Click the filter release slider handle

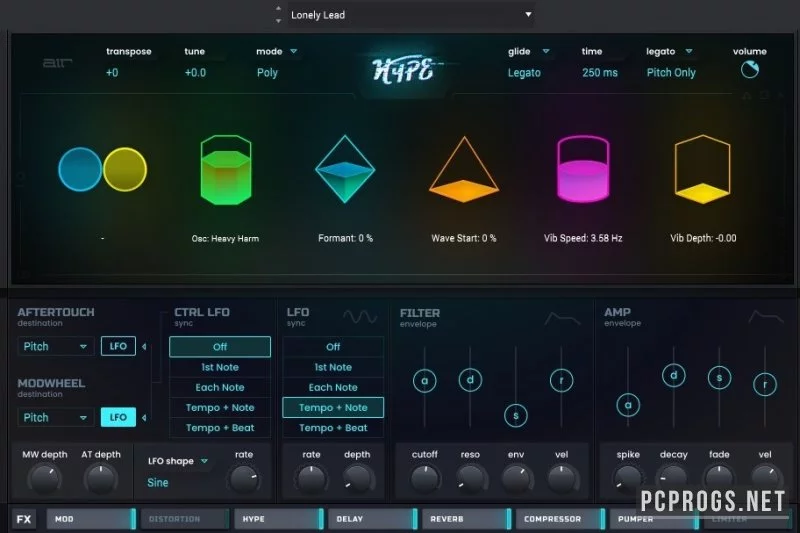(561, 380)
